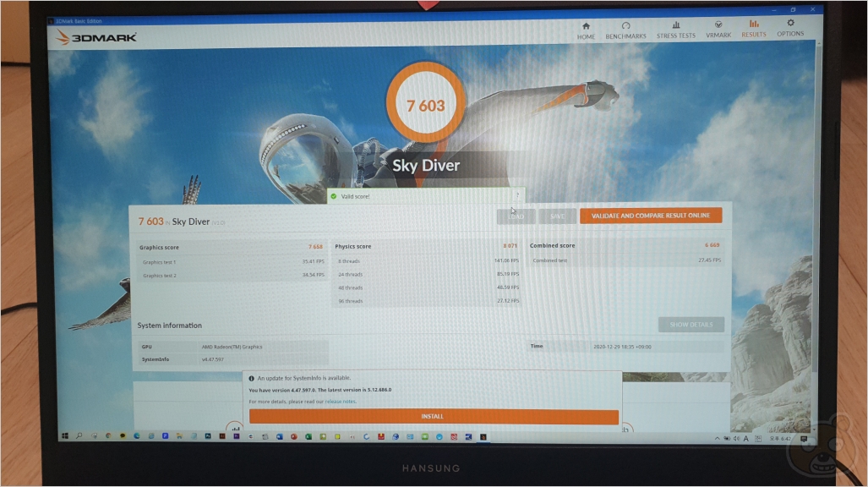Open the Windows Start menu

65,436
